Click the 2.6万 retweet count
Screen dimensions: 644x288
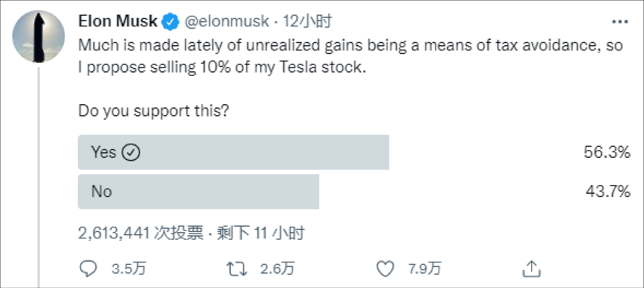pyautogui.click(x=277, y=269)
